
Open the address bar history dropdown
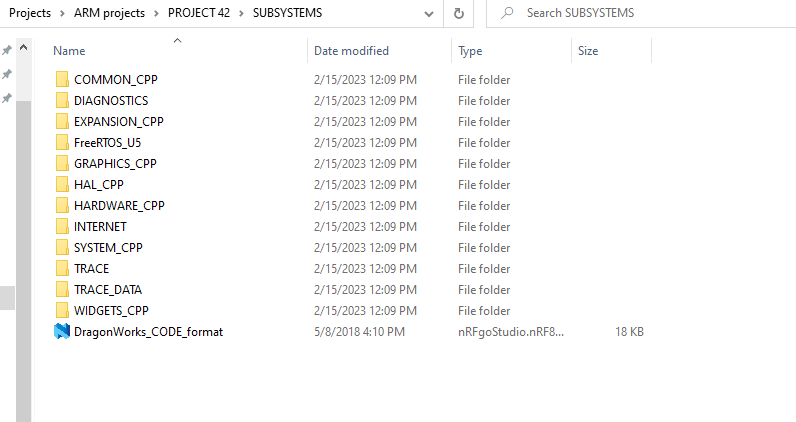[428, 13]
